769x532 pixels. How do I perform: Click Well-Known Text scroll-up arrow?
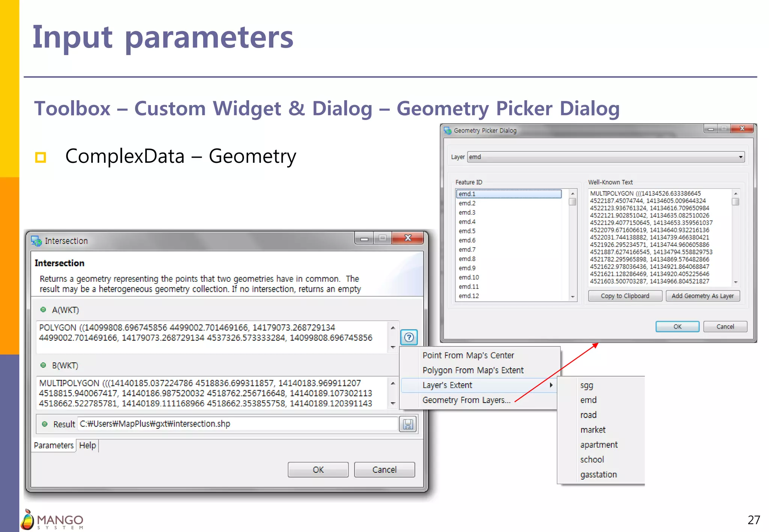(736, 194)
